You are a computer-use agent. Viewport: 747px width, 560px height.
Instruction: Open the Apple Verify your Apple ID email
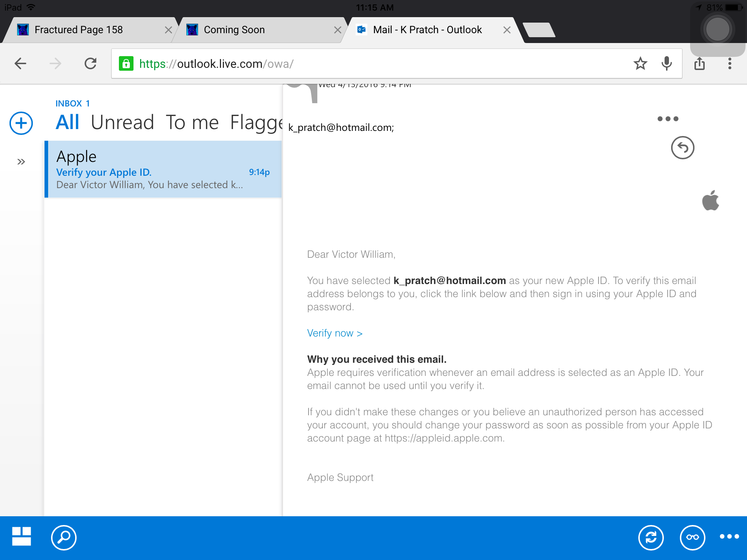pos(163,170)
